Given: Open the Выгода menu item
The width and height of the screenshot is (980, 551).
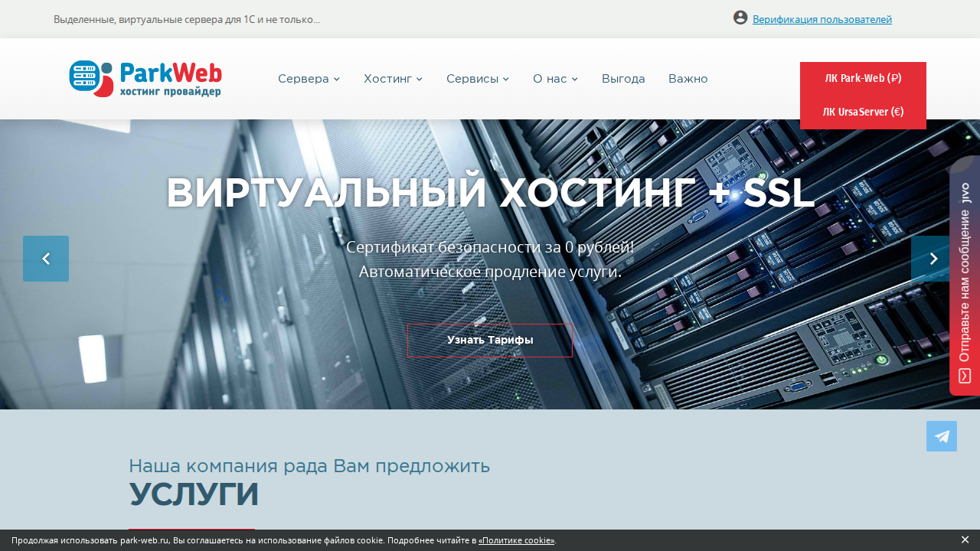Looking at the screenshot, I should pos(623,79).
